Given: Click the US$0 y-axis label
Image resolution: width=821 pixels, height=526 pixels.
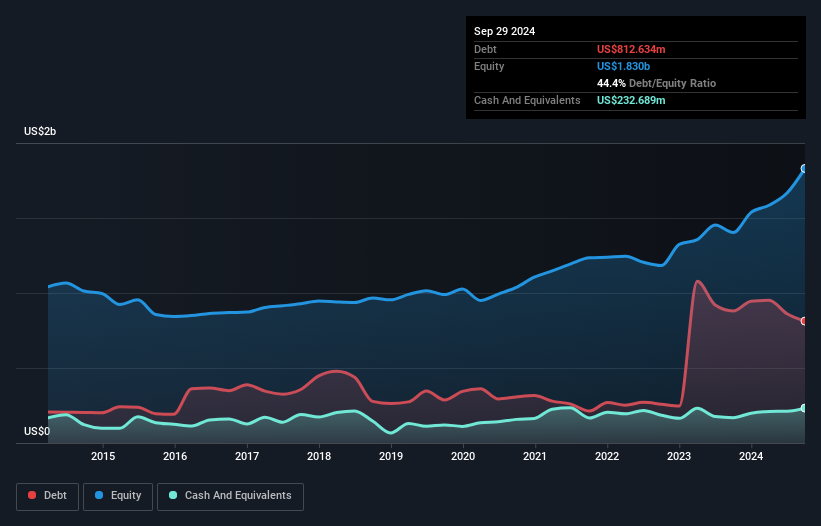Looking at the screenshot, I should [x=37, y=431].
